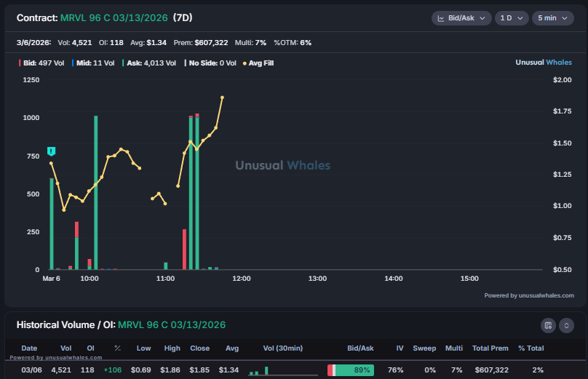Click the (7D) expiry label
The image size is (588, 379).
click(x=183, y=17)
